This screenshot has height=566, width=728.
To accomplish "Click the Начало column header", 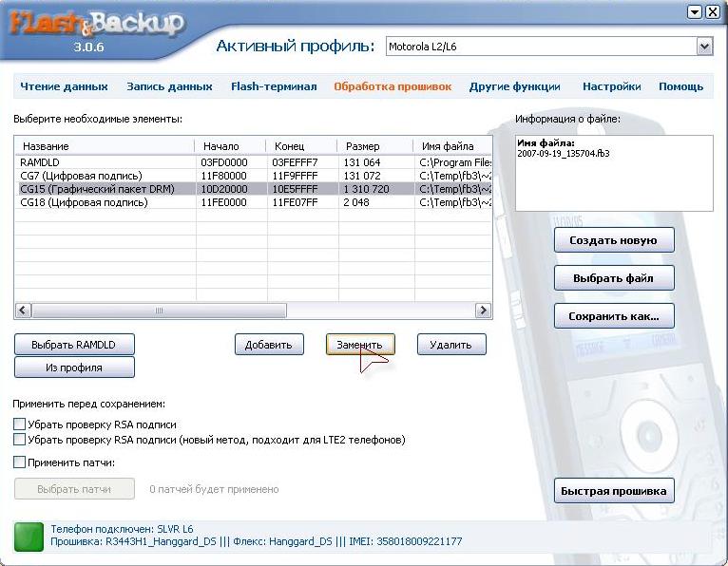I will point(230,146).
